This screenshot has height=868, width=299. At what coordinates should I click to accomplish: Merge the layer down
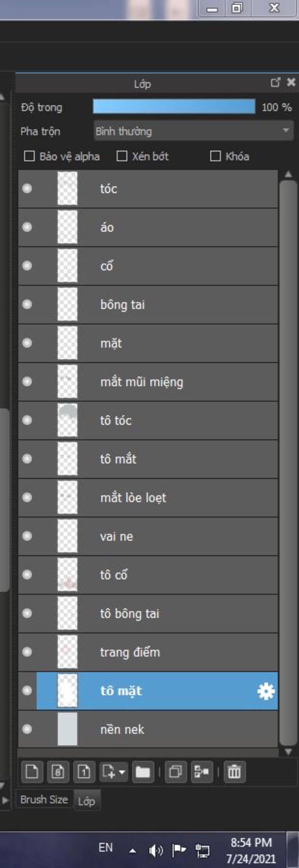(x=201, y=772)
